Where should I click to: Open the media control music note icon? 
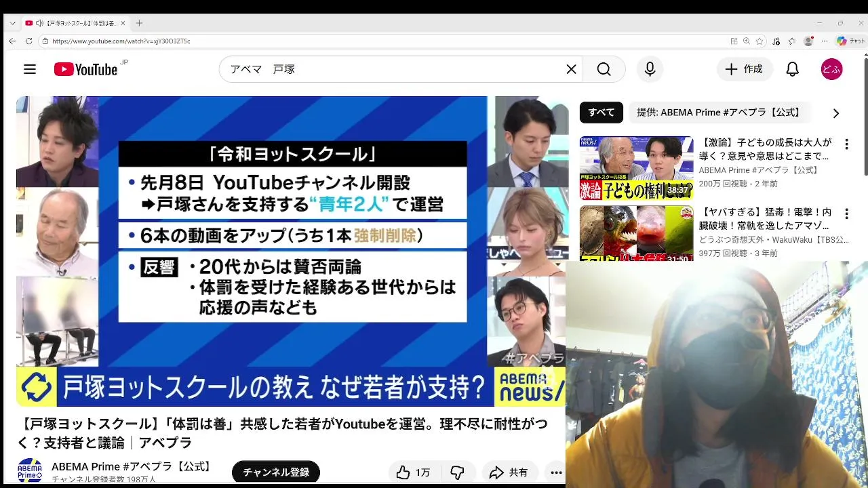776,41
